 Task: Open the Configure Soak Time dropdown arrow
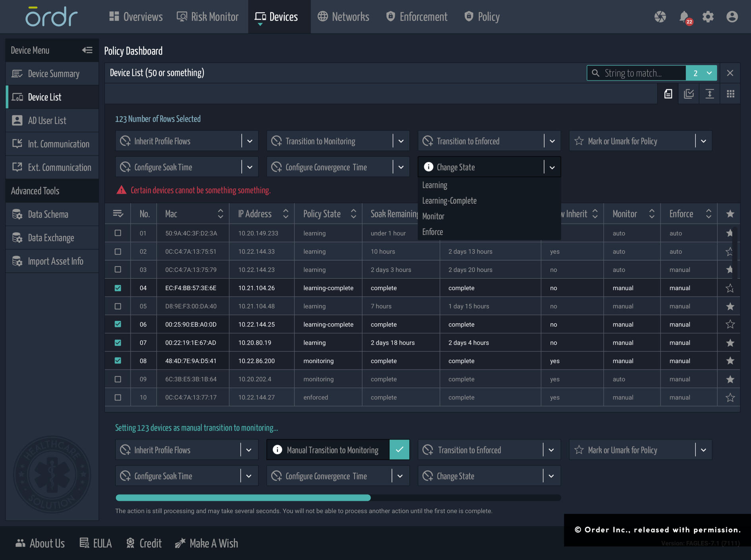pyautogui.click(x=250, y=167)
